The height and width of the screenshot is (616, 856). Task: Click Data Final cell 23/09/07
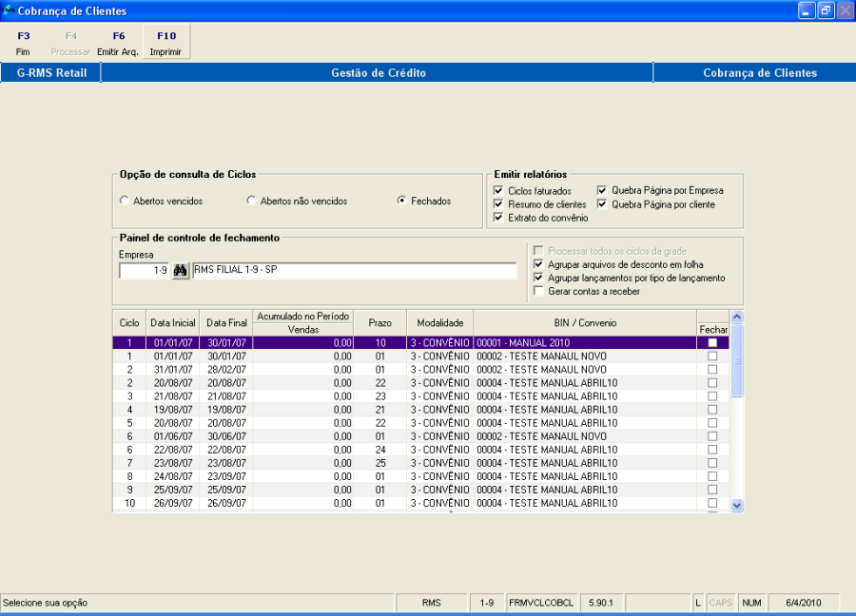(226, 476)
